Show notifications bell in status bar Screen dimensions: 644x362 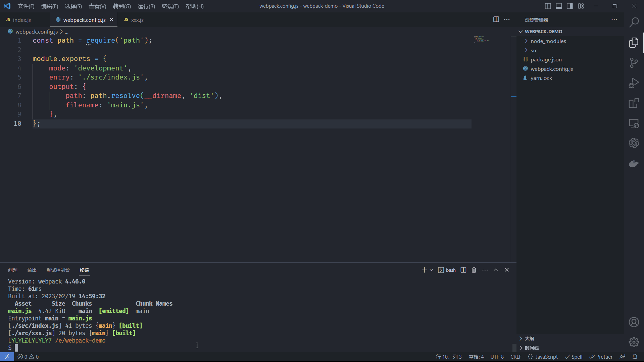click(635, 357)
